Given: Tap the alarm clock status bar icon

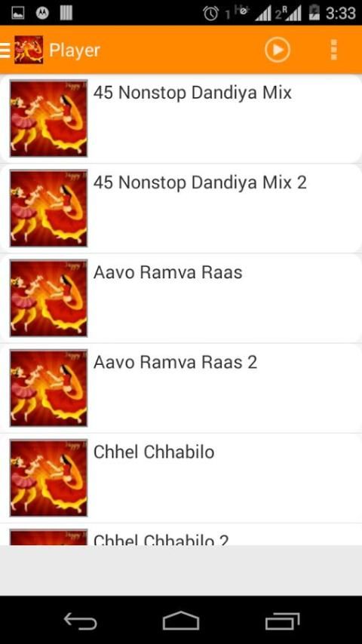Looking at the screenshot, I should click(211, 14).
